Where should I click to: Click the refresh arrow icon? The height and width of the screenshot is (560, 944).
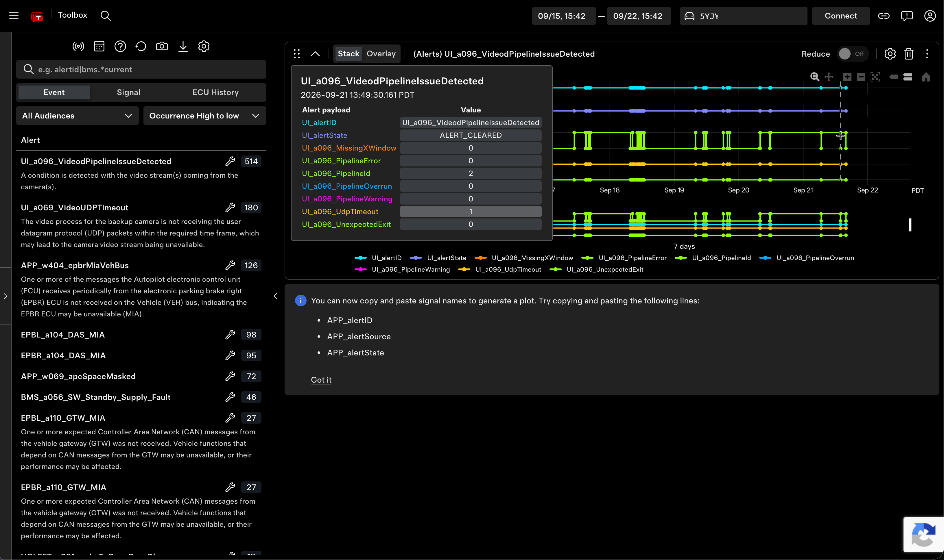pos(141,47)
